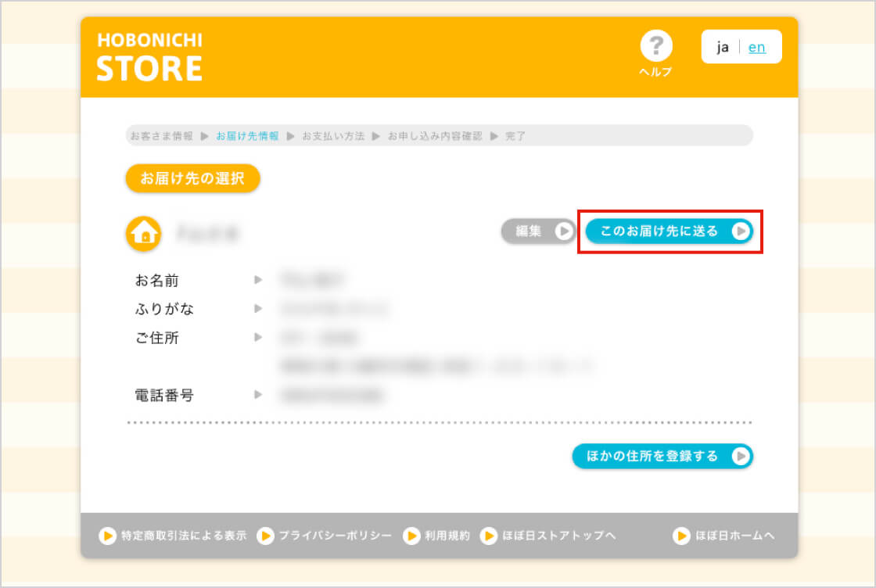Click the HOBONICHI STORE logo
The width and height of the screenshot is (876, 588).
click(x=149, y=57)
